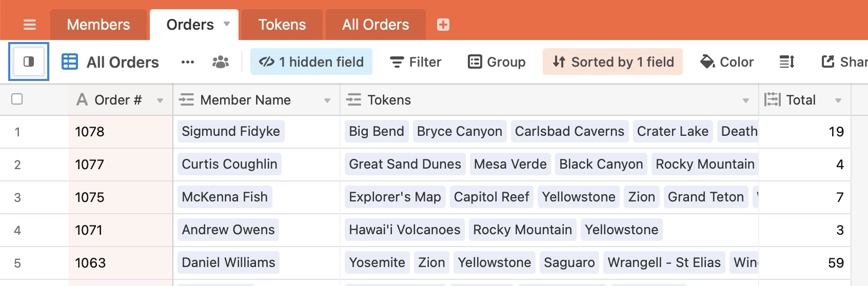The image size is (868, 286).
Task: Open the row height icon
Action: coord(787,62)
